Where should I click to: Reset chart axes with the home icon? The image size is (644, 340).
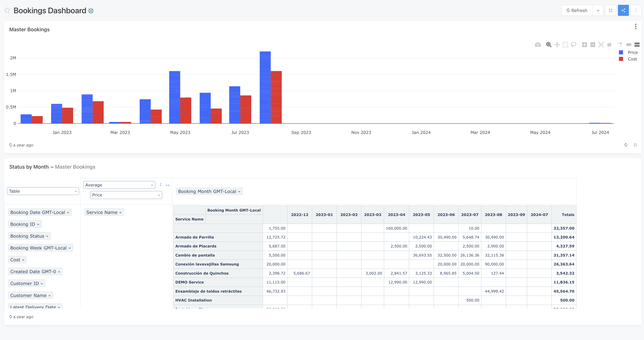[x=609, y=44]
